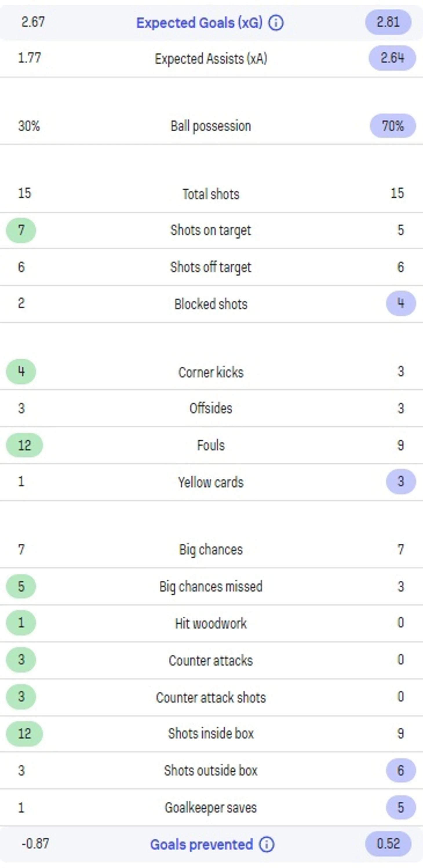Click the Blocked shots label
The height and width of the screenshot is (868, 423).
[x=211, y=304]
